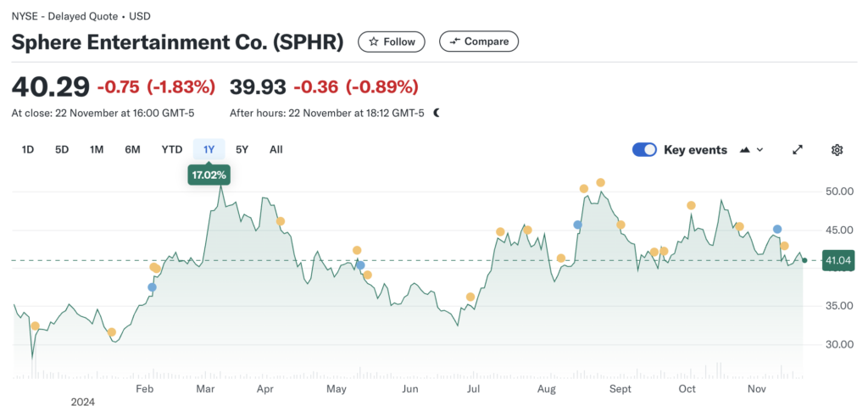Follow Sphere Entertainment stock
This screenshot has width=868, height=417.
(392, 42)
